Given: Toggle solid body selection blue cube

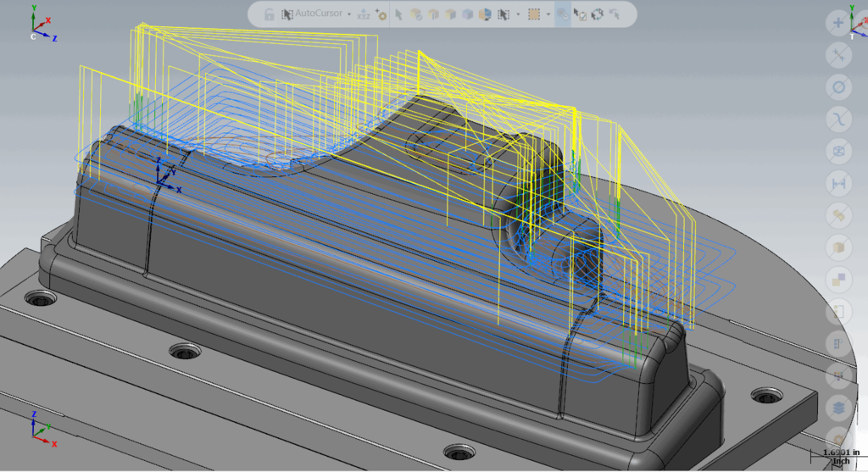Looking at the screenshot, I should click(x=467, y=14).
